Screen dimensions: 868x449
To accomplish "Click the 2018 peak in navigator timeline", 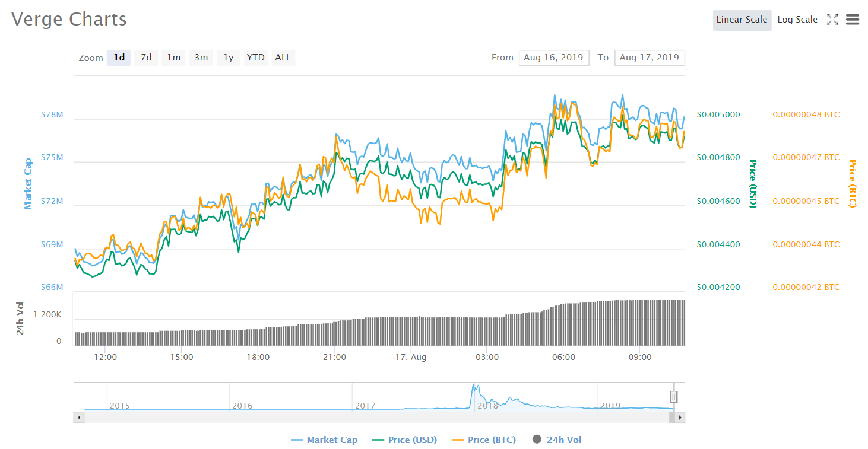I will click(x=474, y=388).
